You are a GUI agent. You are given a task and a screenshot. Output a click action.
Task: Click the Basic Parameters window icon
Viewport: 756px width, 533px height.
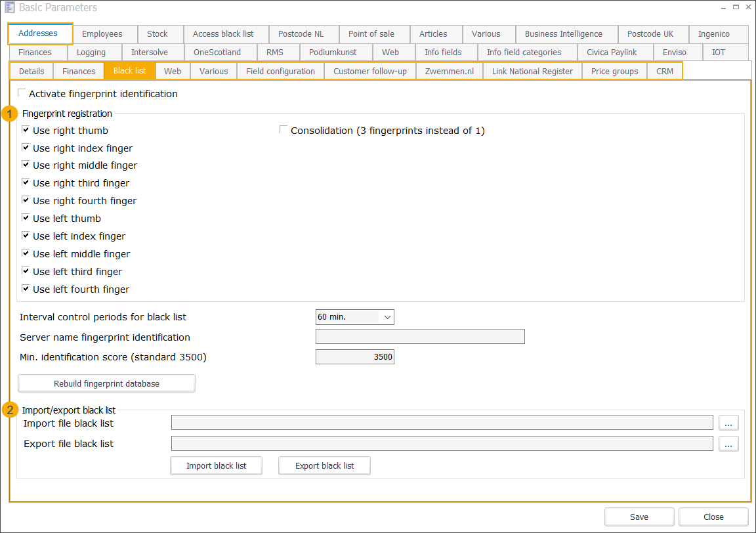pyautogui.click(x=9, y=8)
